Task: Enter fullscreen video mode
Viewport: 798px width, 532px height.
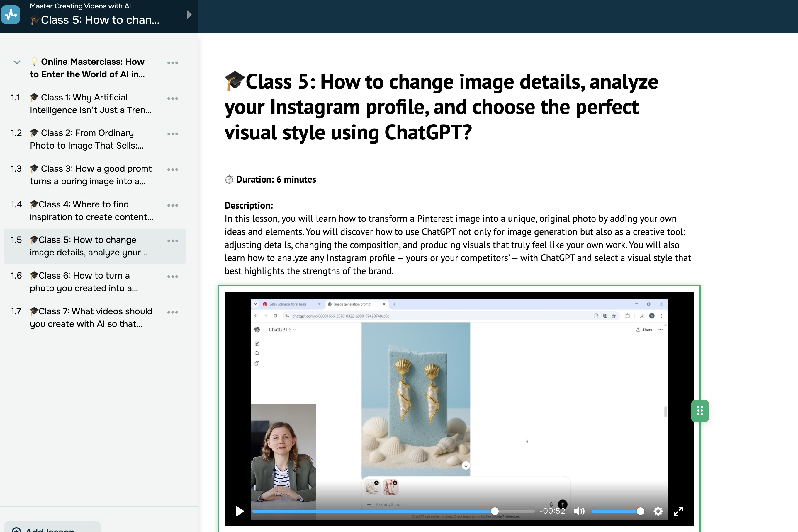Action: [678, 511]
